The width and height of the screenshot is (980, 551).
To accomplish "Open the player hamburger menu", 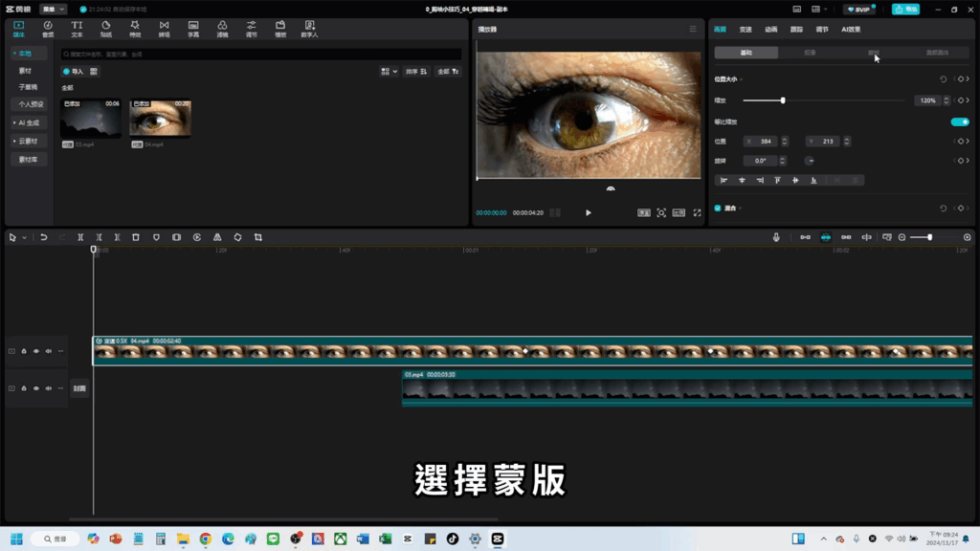I will coord(693,30).
